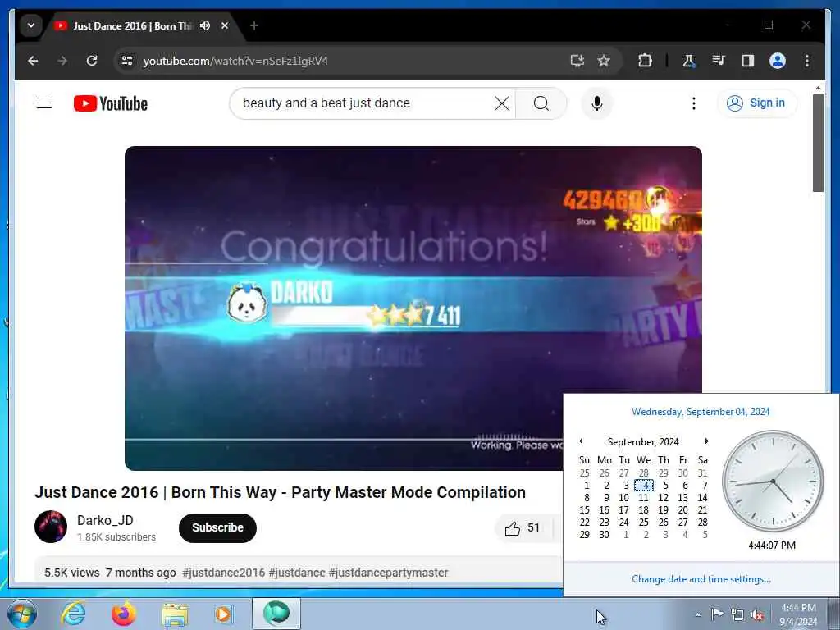Clear the search query with the X
The width and height of the screenshot is (840, 630).
[502, 103]
